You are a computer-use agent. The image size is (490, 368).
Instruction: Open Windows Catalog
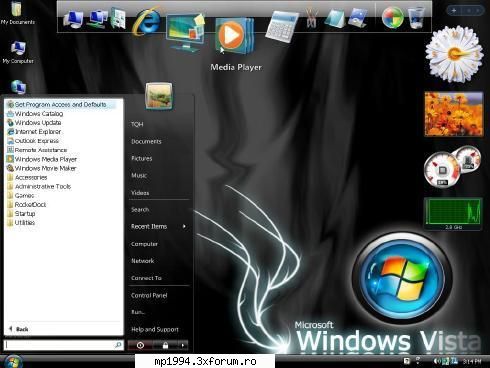coord(35,114)
